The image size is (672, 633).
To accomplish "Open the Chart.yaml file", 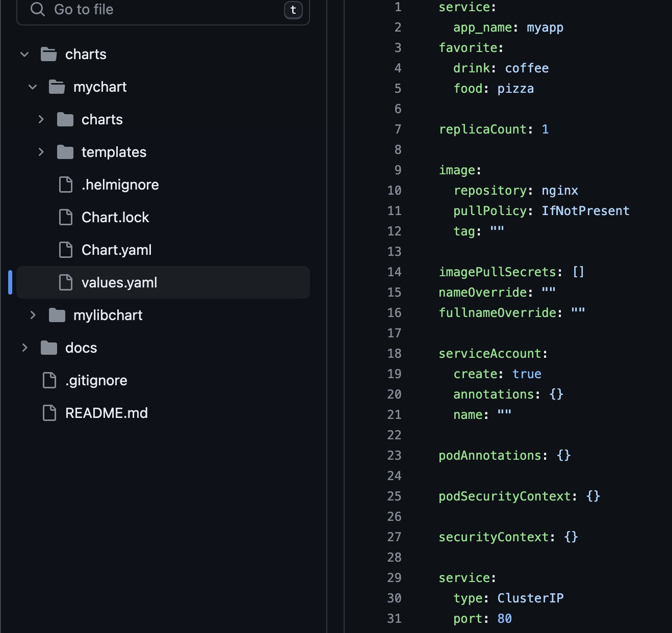I will (117, 250).
